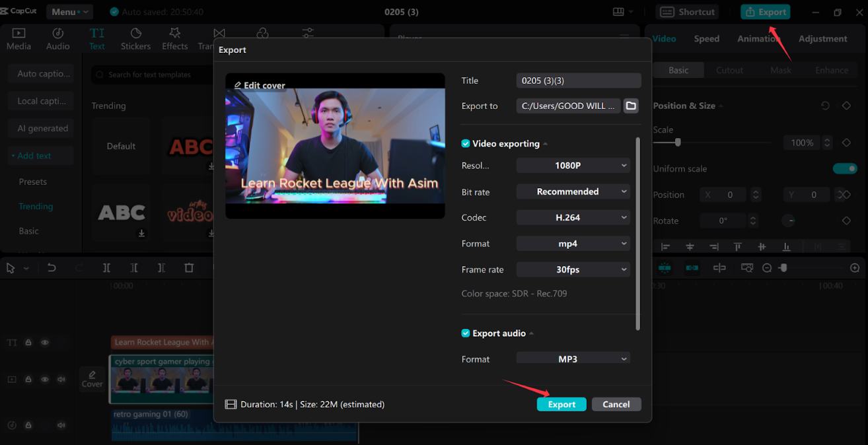Open the Stickers panel

point(135,39)
